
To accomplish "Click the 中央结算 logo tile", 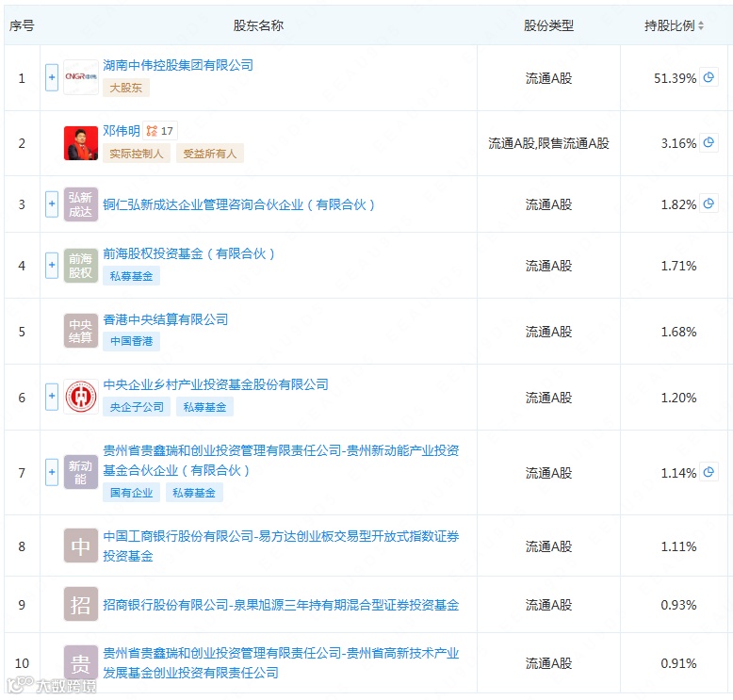I will click(x=81, y=331).
